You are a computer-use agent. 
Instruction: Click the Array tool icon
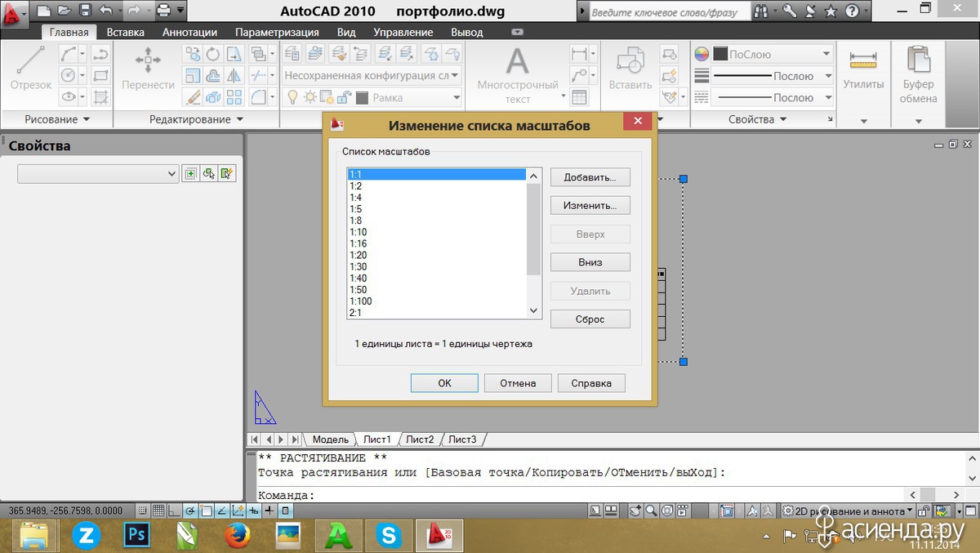[234, 97]
